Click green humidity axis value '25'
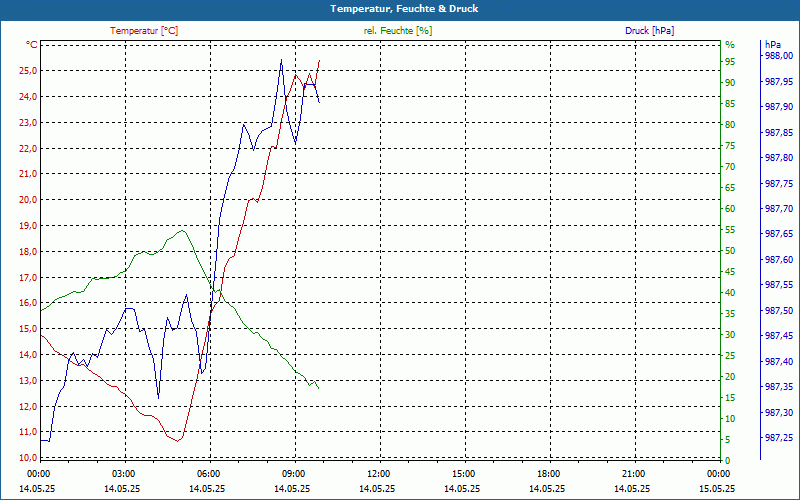800x500 pixels. coord(730,356)
